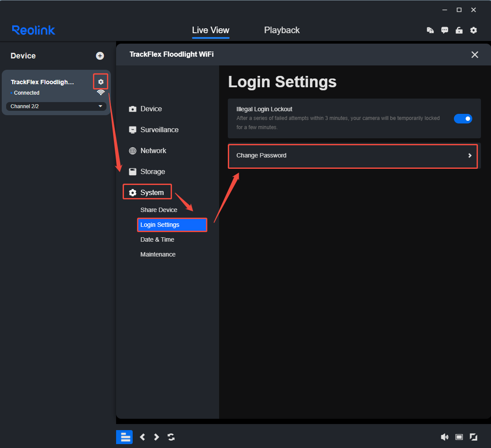
Task: Switch to the Playback tab
Action: pyautogui.click(x=282, y=30)
